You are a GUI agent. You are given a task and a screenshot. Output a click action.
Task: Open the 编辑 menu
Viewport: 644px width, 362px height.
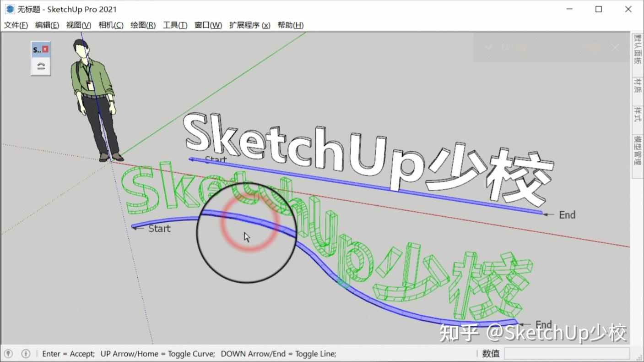pos(47,25)
